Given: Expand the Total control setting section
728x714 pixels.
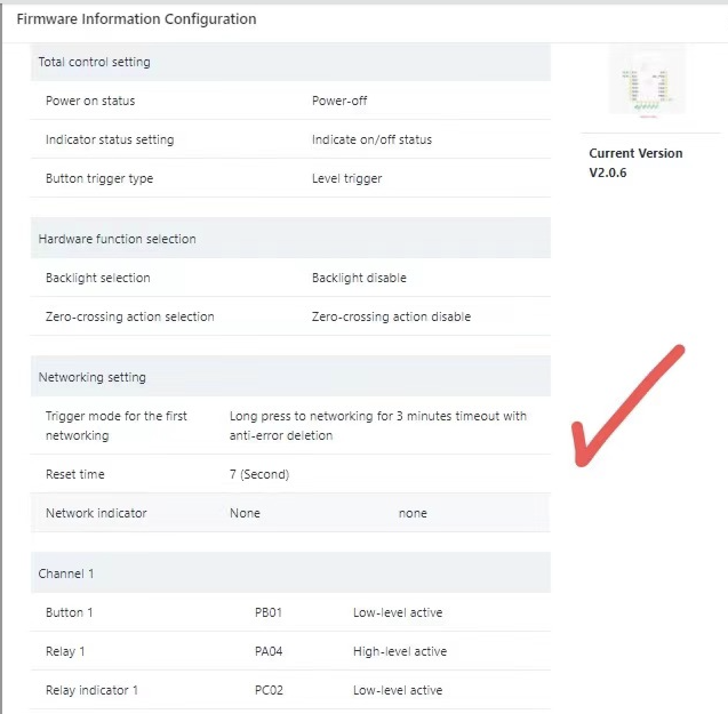Looking at the screenshot, I should point(94,62).
